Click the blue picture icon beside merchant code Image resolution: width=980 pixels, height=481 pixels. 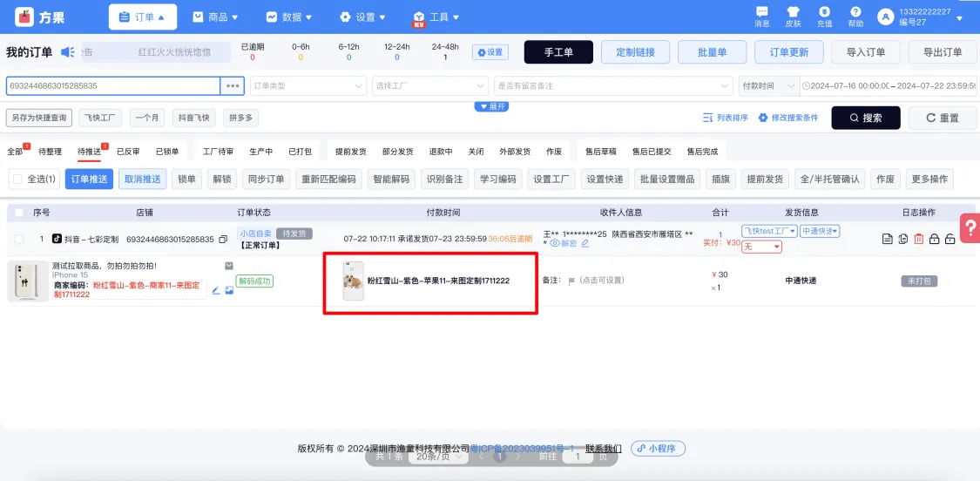tap(229, 290)
